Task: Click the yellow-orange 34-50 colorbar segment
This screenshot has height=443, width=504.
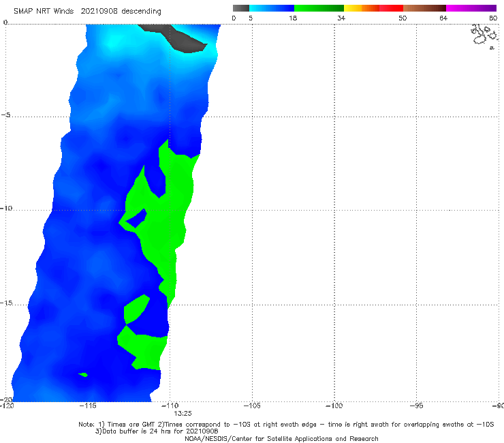Action: coord(373,8)
